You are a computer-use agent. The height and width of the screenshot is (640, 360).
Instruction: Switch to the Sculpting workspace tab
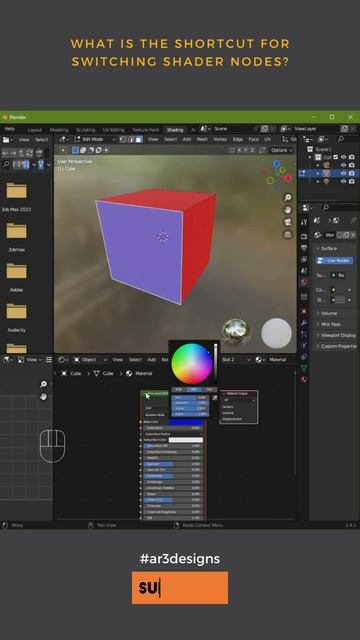click(86, 130)
